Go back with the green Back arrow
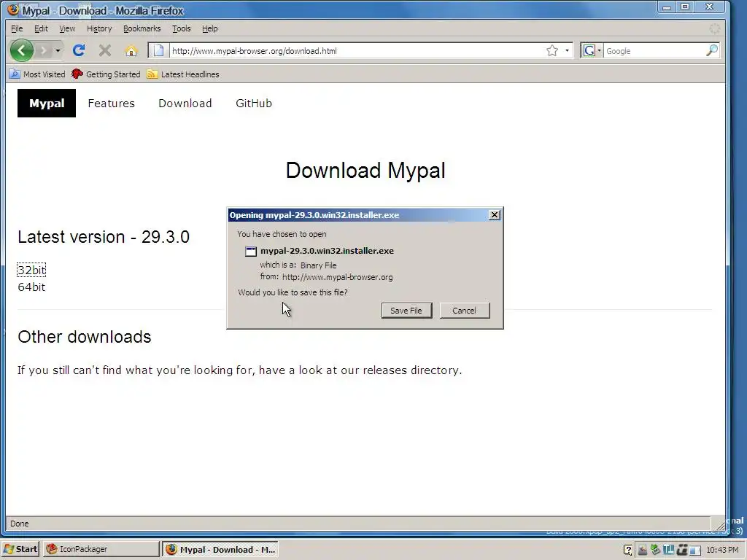Screen dimensions: 747x560 21,50
